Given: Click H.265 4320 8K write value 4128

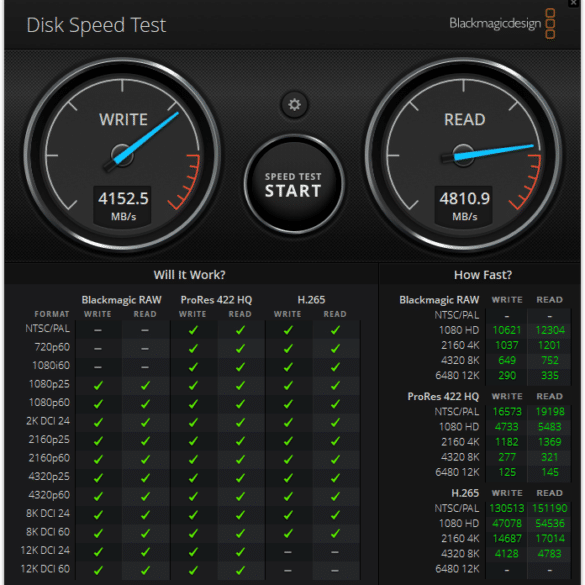Looking at the screenshot, I should tap(507, 554).
